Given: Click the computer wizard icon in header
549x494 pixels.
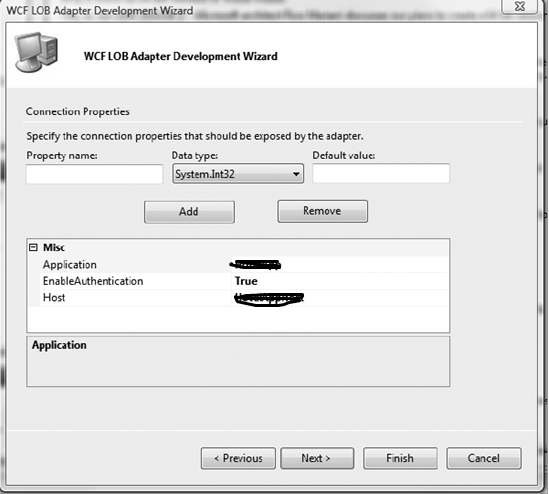Looking at the screenshot, I should [36, 52].
